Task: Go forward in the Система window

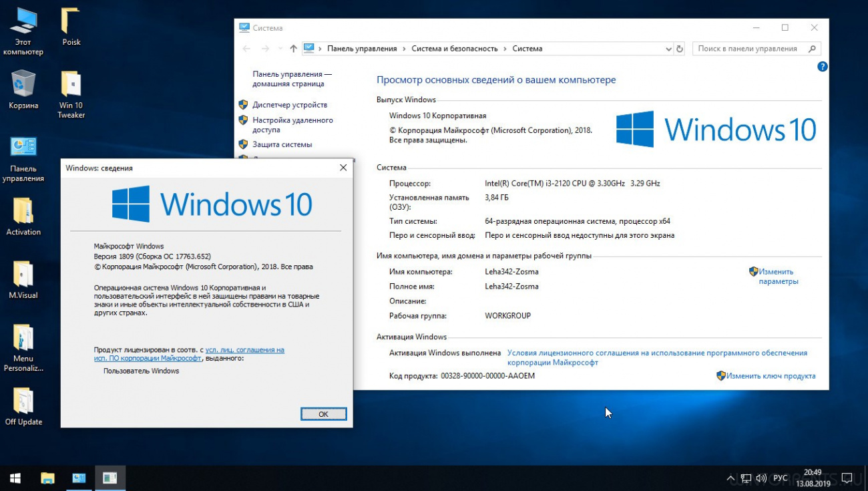Action: (x=265, y=49)
